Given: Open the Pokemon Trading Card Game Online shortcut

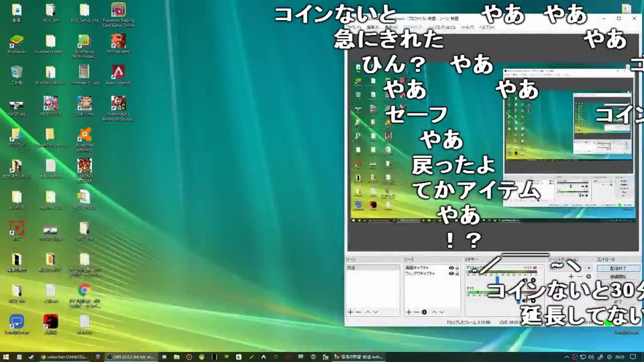Looking at the screenshot, I should point(118,15).
